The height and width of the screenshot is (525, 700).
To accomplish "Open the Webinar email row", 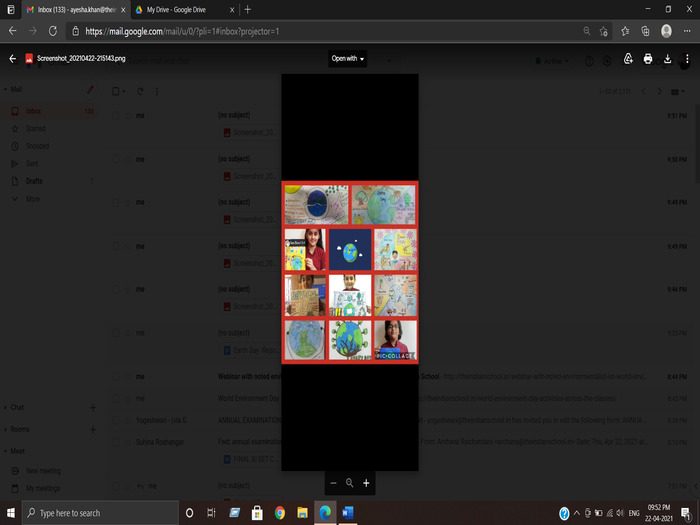I will 402,377.
